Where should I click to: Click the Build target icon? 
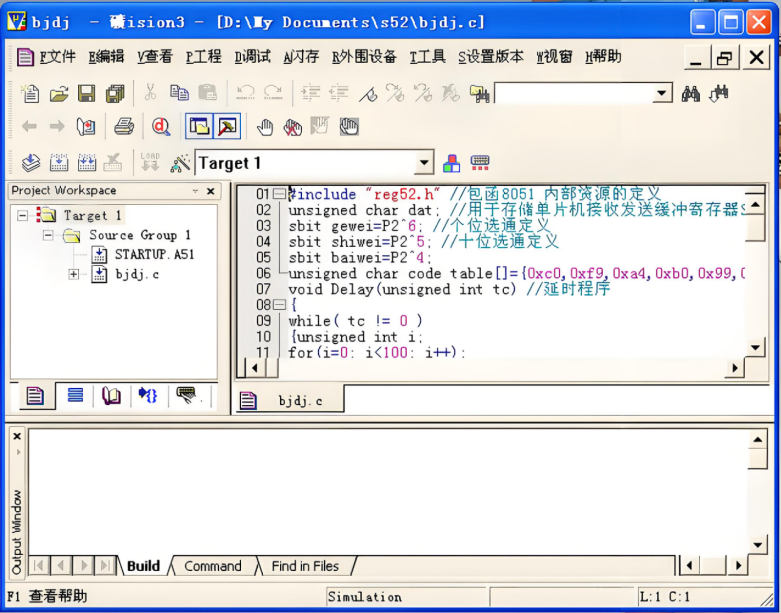pos(59,163)
